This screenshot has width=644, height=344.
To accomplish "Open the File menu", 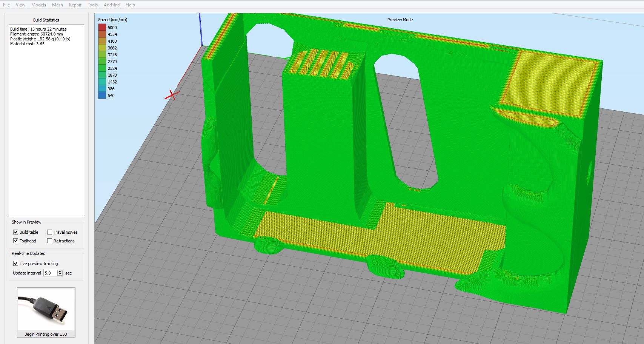I will click(x=6, y=5).
